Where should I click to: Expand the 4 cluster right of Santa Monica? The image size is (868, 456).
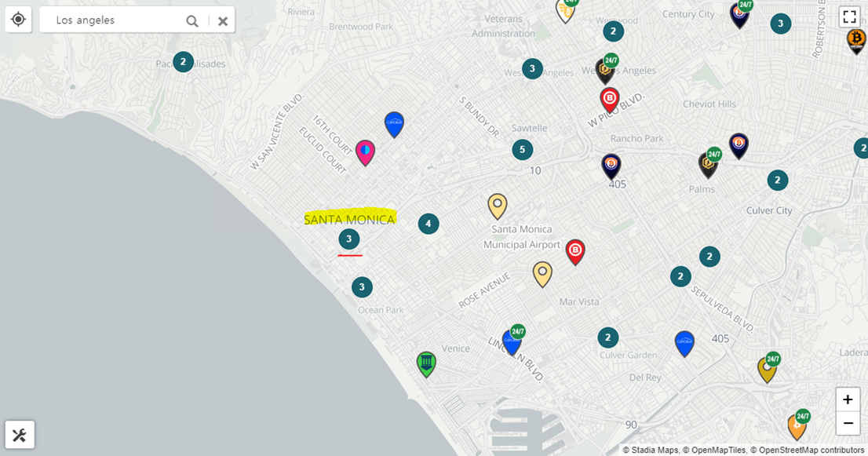[428, 224]
